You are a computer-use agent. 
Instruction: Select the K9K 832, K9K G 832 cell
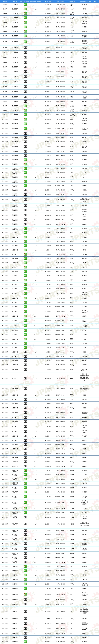click(84, 369)
